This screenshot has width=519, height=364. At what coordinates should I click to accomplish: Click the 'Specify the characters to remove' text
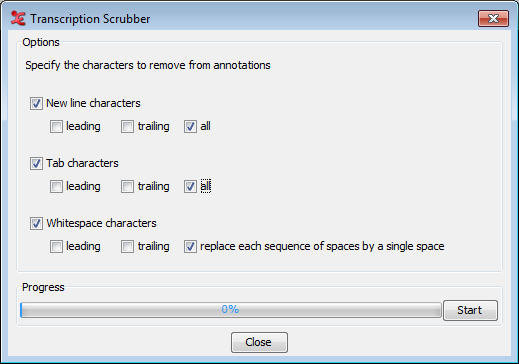click(148, 65)
